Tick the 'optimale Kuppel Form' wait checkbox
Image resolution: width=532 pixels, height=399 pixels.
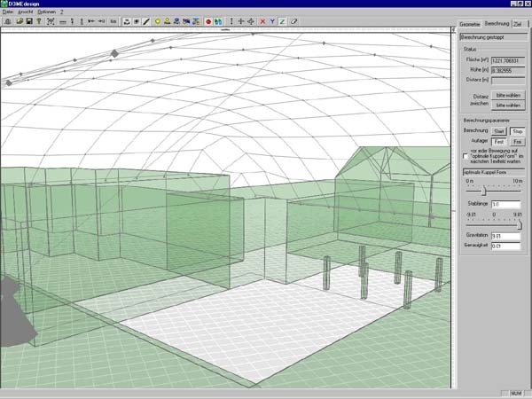point(465,156)
